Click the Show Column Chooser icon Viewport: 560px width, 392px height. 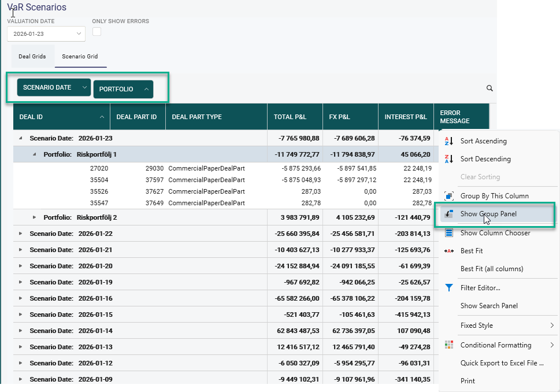tap(449, 233)
